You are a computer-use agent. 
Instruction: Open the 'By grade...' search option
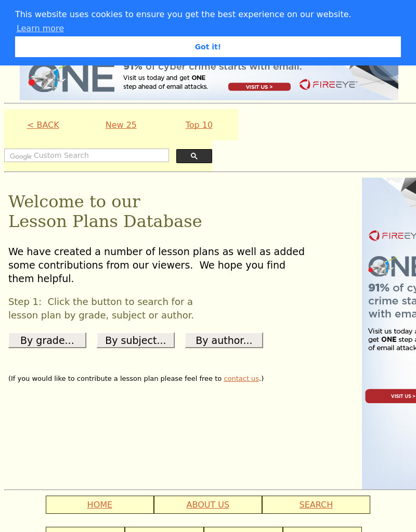tap(47, 340)
